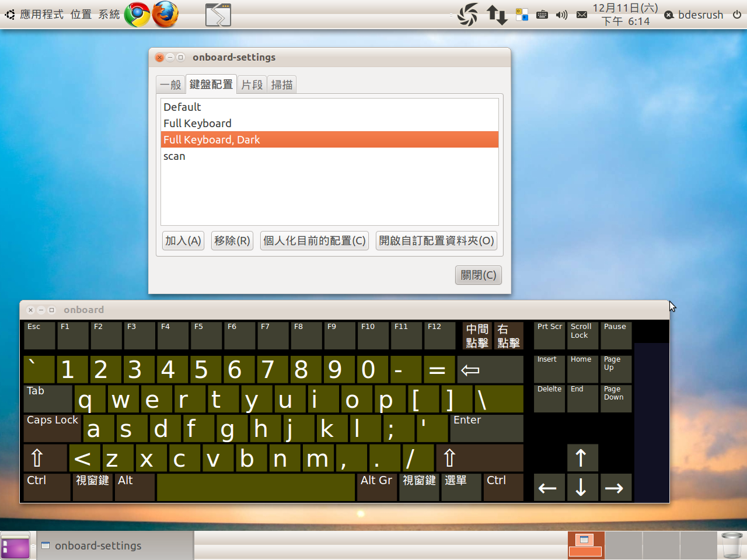Viewport: 747px width, 560px height.
Task: Select the Default layout in the list
Action: (x=182, y=107)
